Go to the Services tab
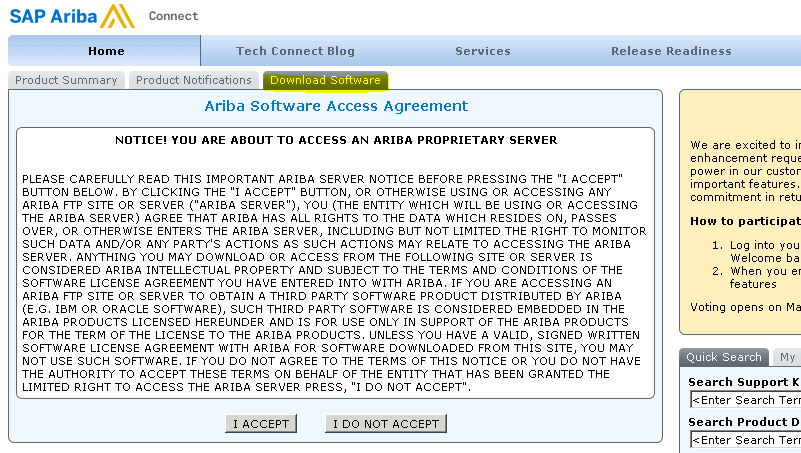 (483, 51)
